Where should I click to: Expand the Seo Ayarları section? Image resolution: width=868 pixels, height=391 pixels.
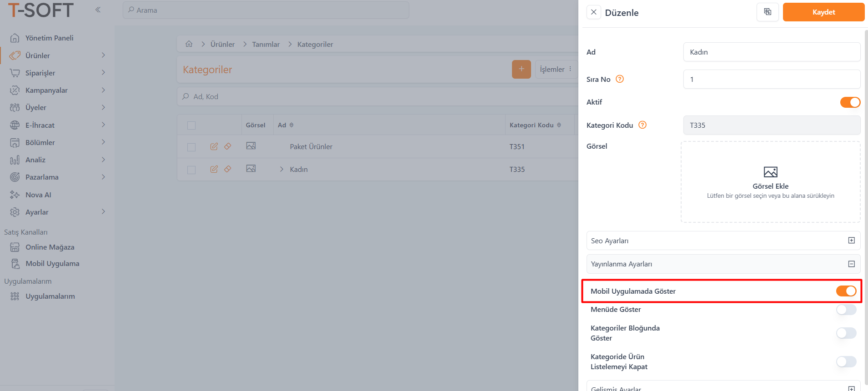(x=852, y=240)
